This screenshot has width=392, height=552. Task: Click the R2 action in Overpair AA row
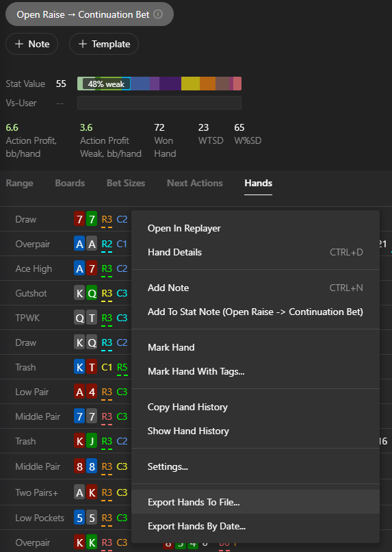click(x=107, y=244)
